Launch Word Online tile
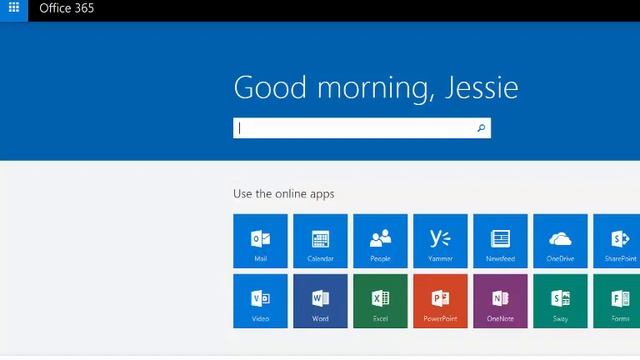Viewport: 640px width, 360px height. 320,301
